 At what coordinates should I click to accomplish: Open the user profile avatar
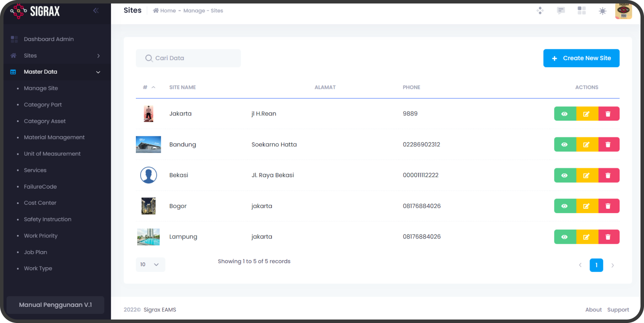pyautogui.click(x=623, y=11)
